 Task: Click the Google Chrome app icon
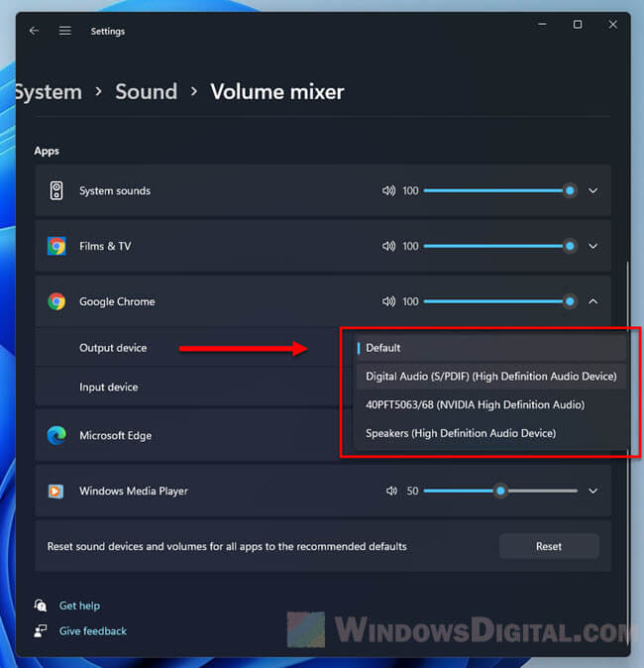click(x=56, y=301)
